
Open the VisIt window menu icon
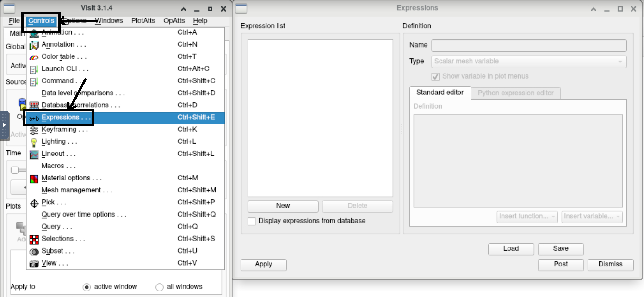9,8
